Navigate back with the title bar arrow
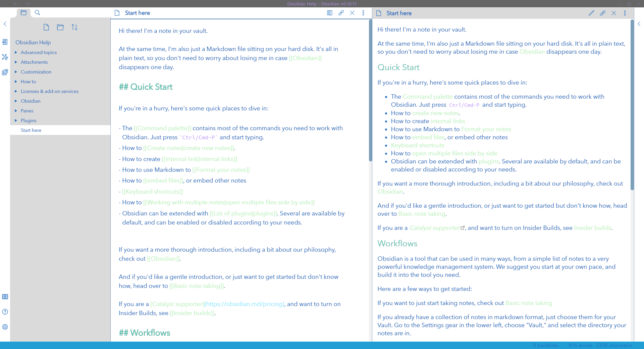644x349 pixels. 16,4
